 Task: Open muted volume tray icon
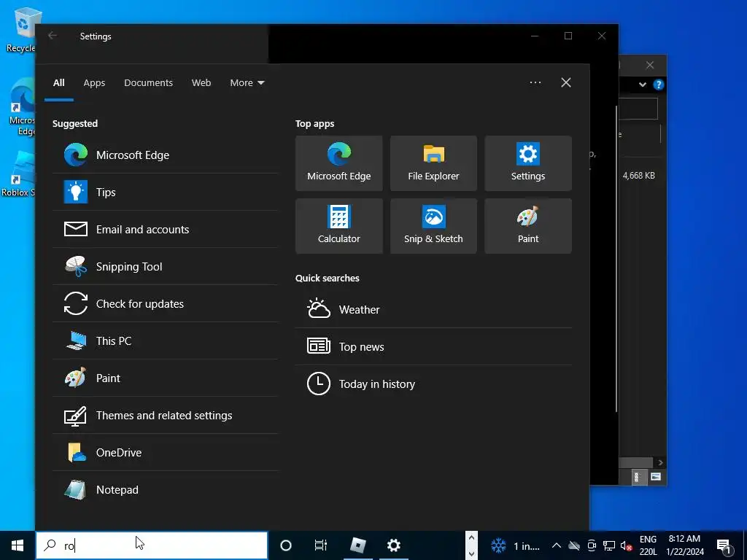(x=626, y=545)
